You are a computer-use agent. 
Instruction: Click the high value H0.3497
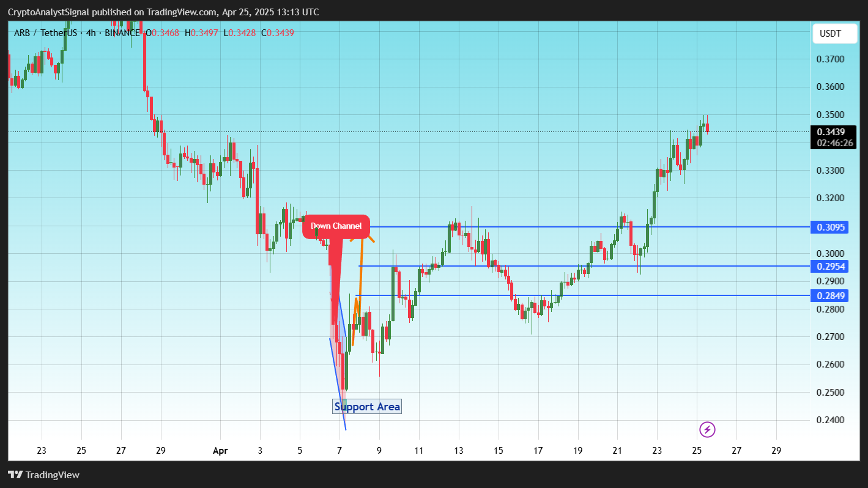[x=200, y=32]
